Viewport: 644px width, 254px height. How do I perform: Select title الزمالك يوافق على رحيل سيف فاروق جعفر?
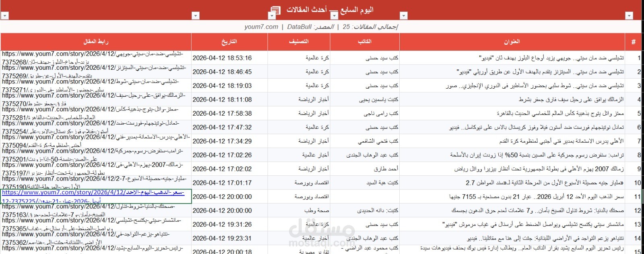pos(512,100)
